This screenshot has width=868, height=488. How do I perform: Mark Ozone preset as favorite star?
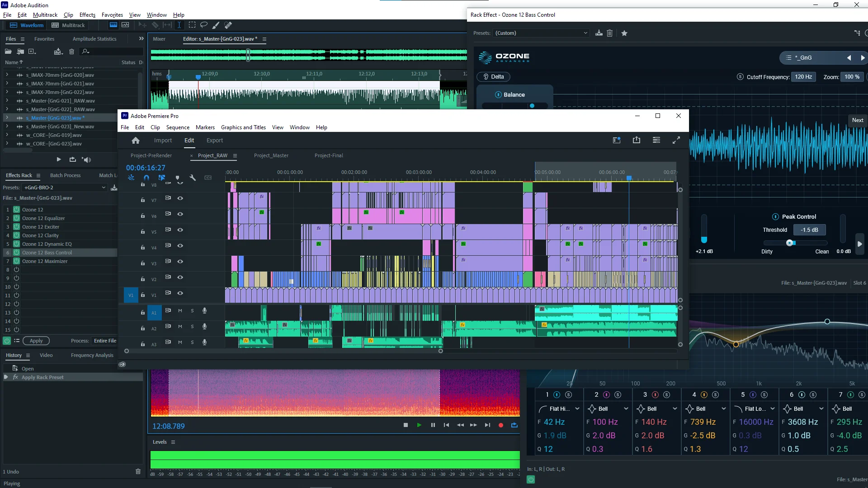point(624,33)
